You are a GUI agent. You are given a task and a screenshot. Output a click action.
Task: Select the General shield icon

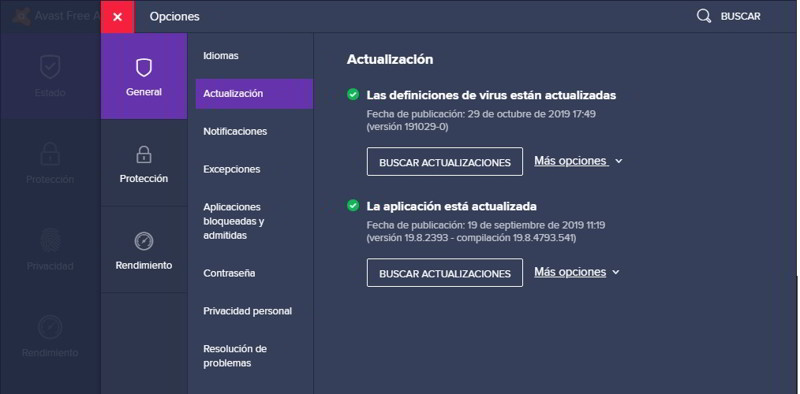(x=144, y=67)
